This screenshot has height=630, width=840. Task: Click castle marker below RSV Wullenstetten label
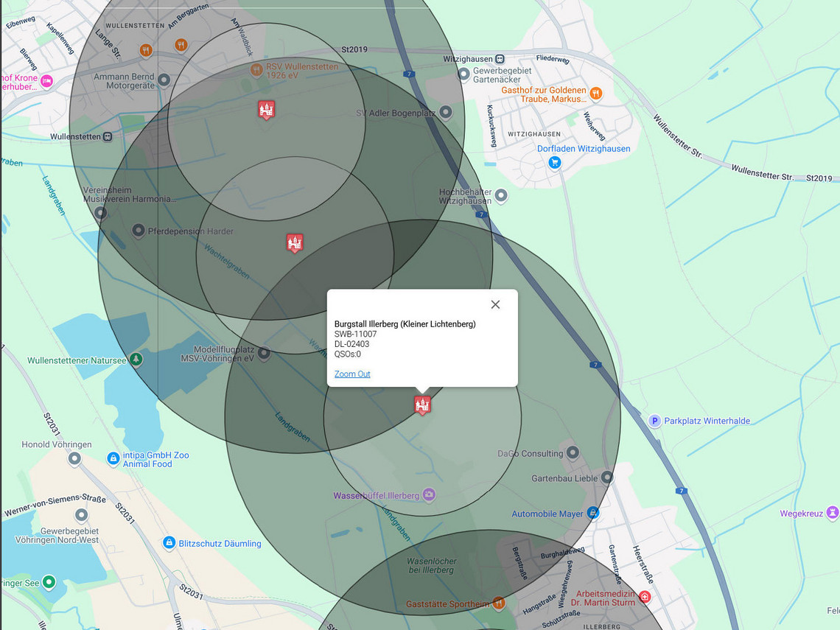pos(266,110)
